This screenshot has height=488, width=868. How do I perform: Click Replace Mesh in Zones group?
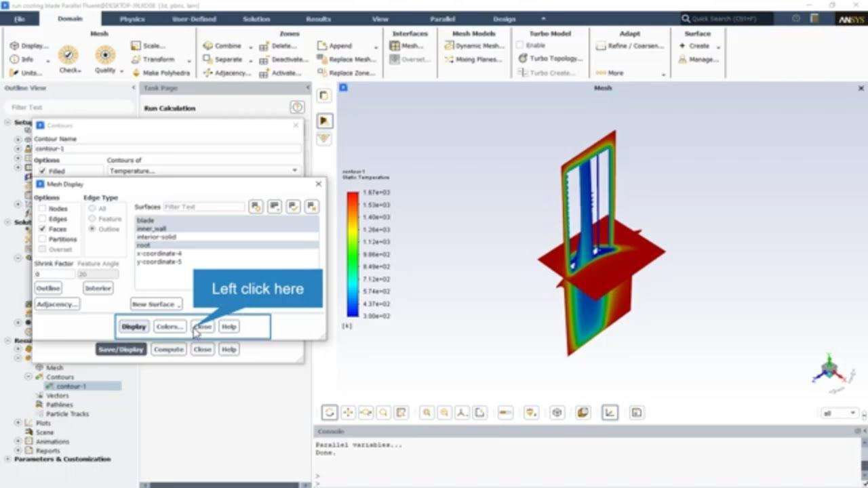[x=346, y=60]
